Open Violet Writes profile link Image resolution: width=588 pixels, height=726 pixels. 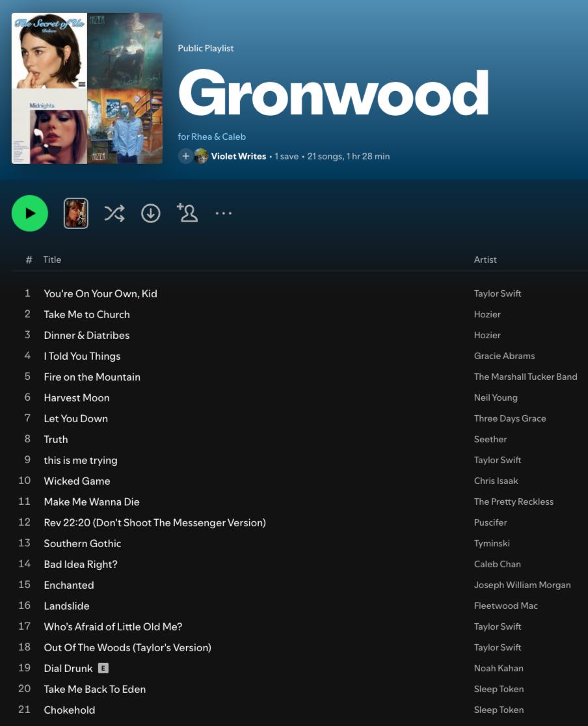(x=239, y=157)
